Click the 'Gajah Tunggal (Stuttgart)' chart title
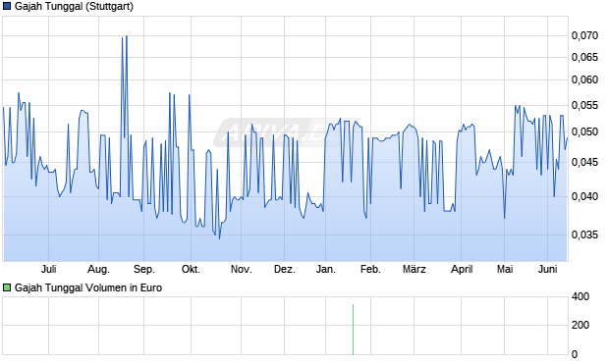The image size is (609, 364). (74, 7)
